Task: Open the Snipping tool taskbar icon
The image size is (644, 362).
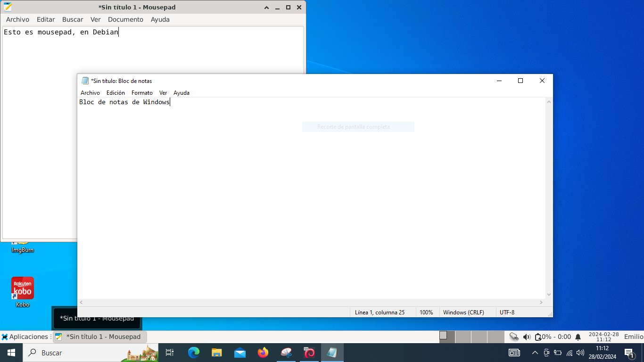Action: pyautogui.click(x=286, y=353)
